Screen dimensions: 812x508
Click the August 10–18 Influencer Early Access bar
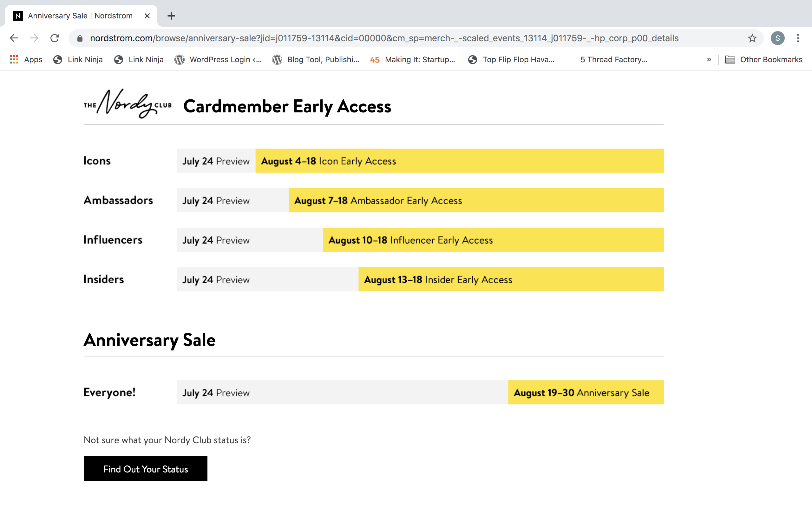point(493,240)
